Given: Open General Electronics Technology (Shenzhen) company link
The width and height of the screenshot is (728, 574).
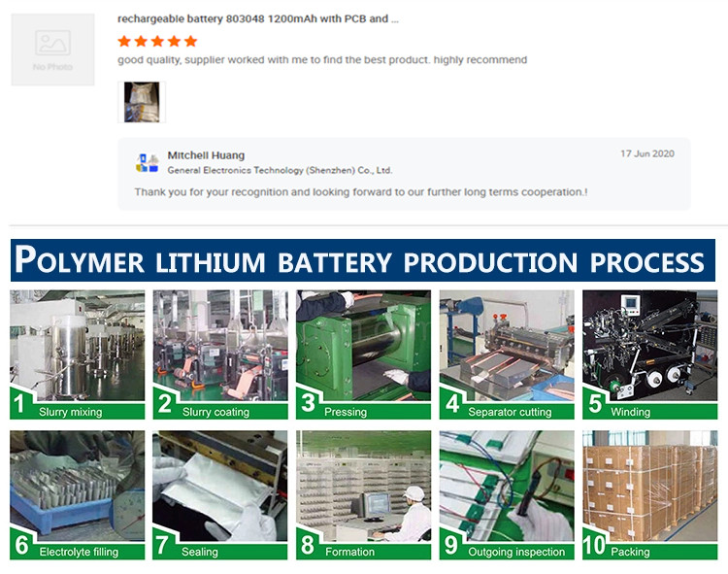Looking at the screenshot, I should (280, 170).
